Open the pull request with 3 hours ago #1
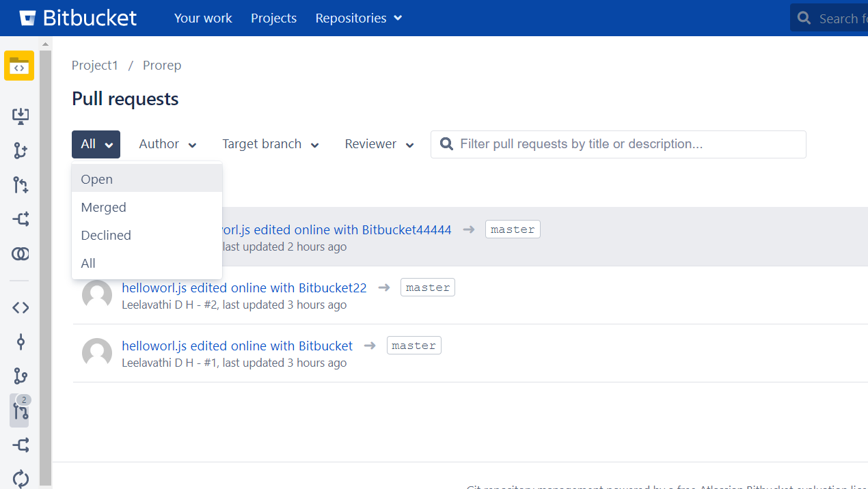868x489 pixels. (x=237, y=346)
